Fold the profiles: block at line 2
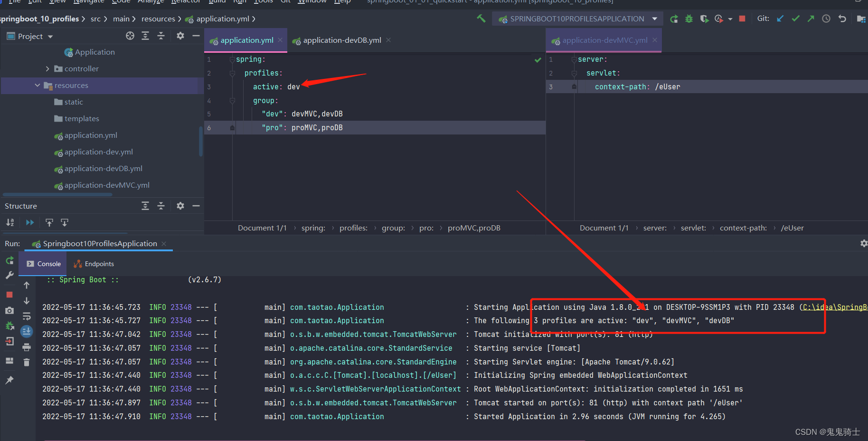868x441 pixels. click(x=232, y=73)
